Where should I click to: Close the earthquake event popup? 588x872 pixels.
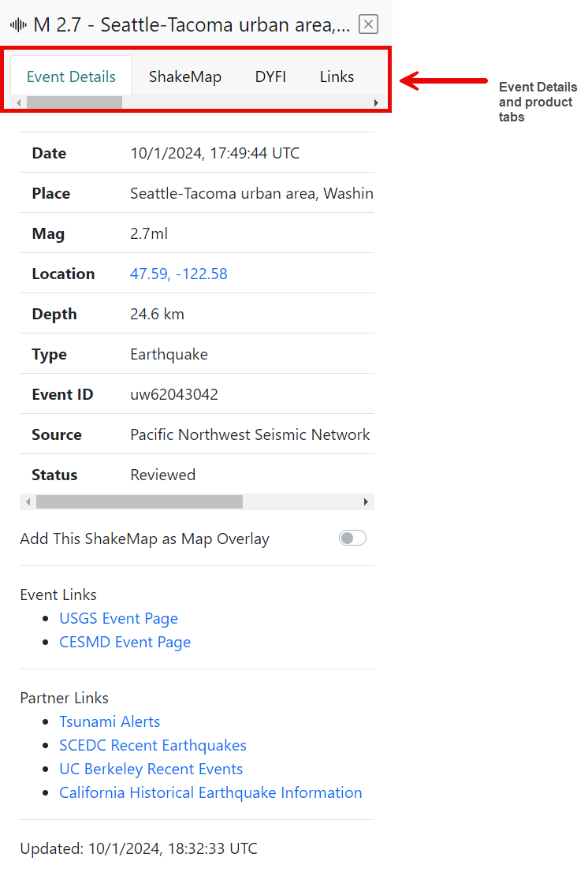368,24
